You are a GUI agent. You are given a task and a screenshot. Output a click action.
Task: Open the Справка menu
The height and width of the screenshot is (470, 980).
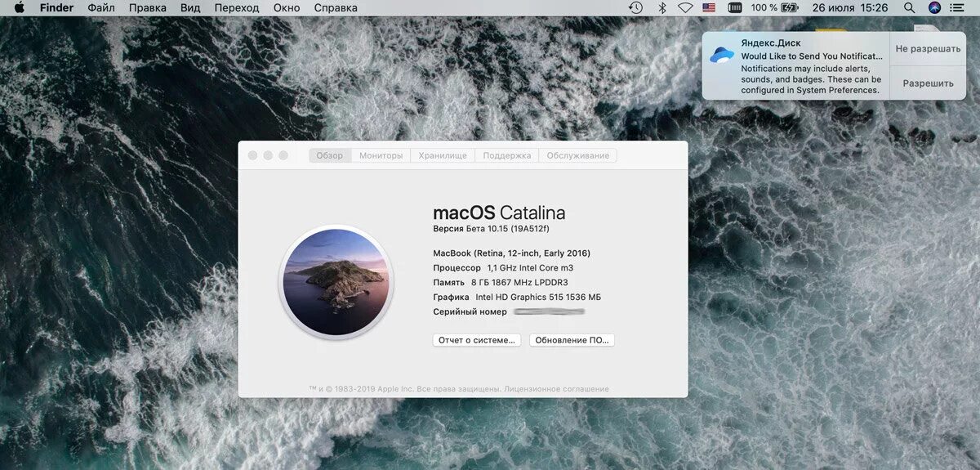click(x=336, y=7)
